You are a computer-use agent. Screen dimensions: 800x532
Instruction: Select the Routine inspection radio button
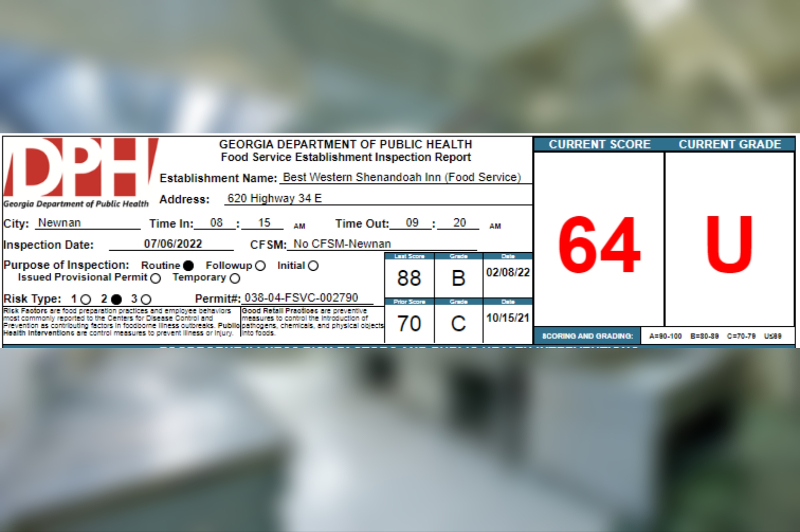[x=188, y=266]
